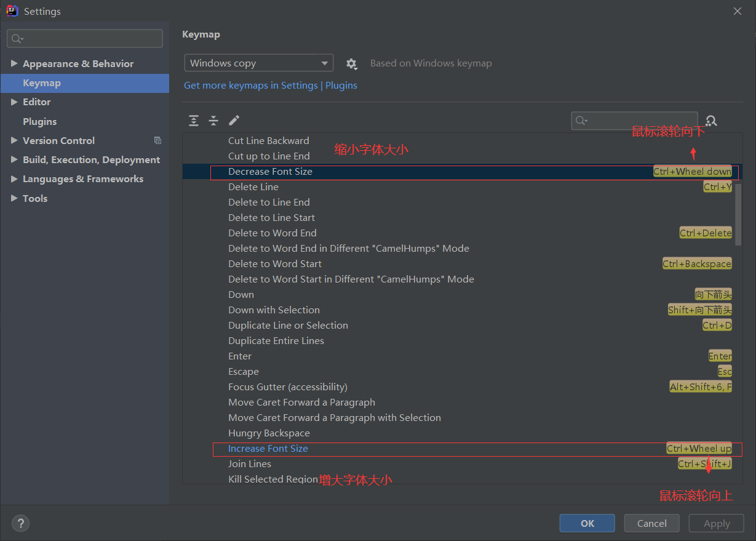
Task: Click IntelliJ logo in title bar
Action: (12, 10)
